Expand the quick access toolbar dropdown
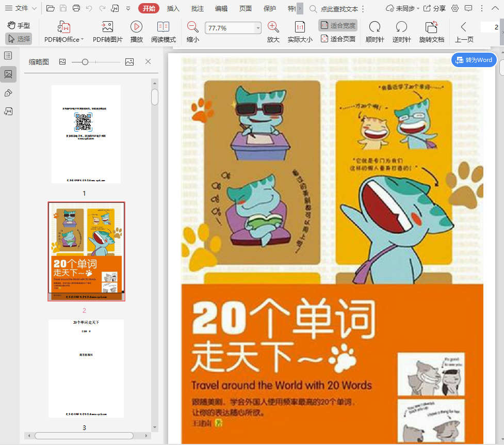The height and width of the screenshot is (445, 504). (128, 9)
